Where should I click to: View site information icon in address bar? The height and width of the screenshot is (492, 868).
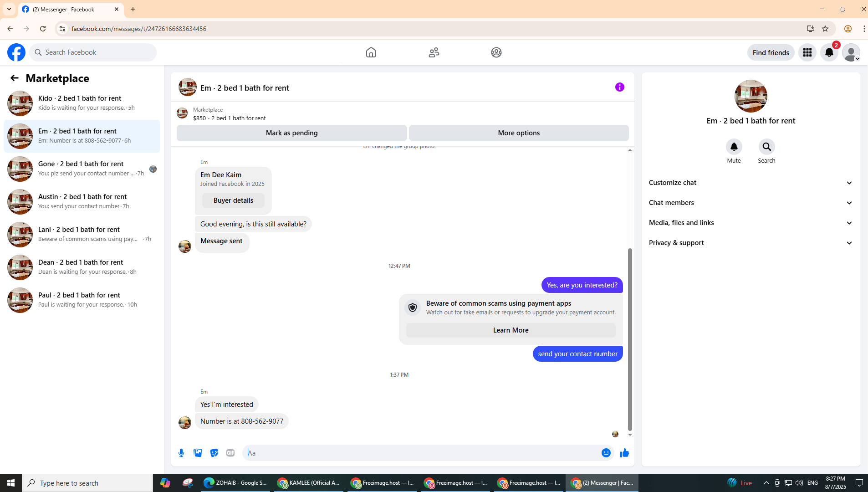(62, 29)
